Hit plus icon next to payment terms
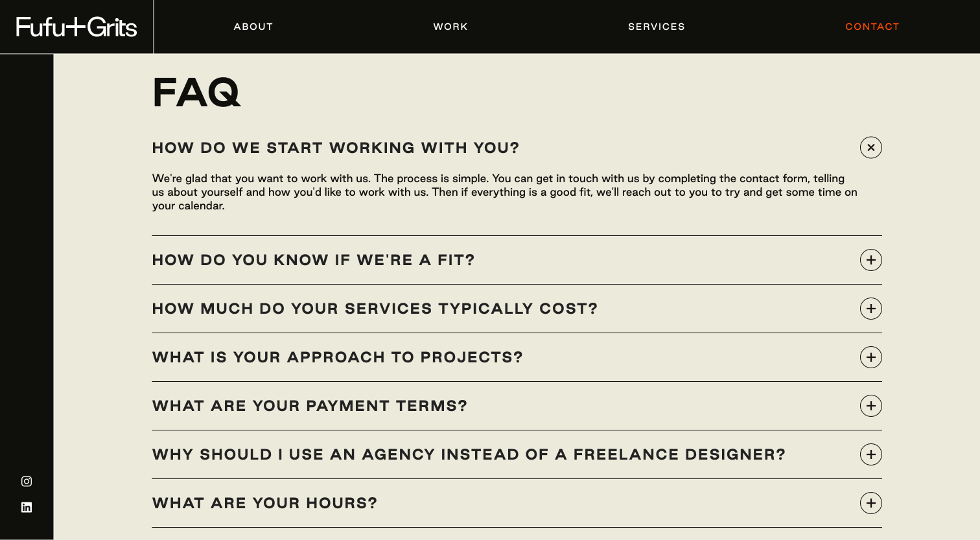Image resolution: width=980 pixels, height=540 pixels. [870, 406]
